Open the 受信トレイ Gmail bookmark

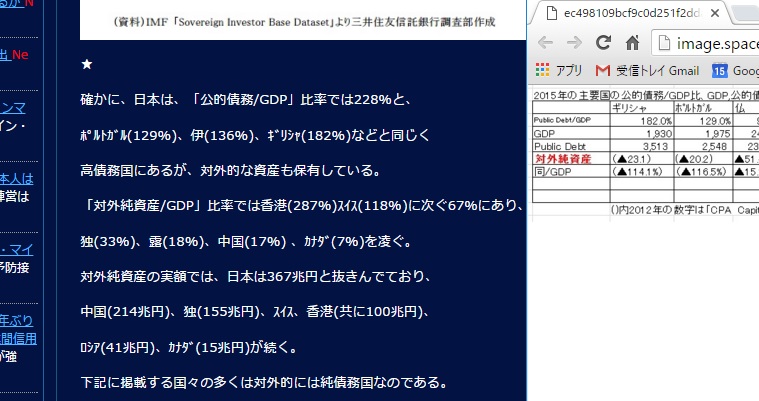[x=647, y=71]
